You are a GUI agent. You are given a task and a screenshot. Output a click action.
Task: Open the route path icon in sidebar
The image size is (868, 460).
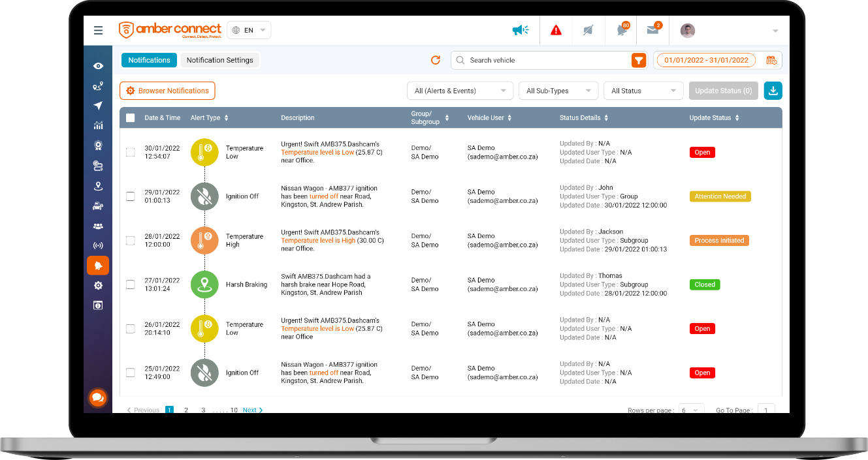point(98,85)
